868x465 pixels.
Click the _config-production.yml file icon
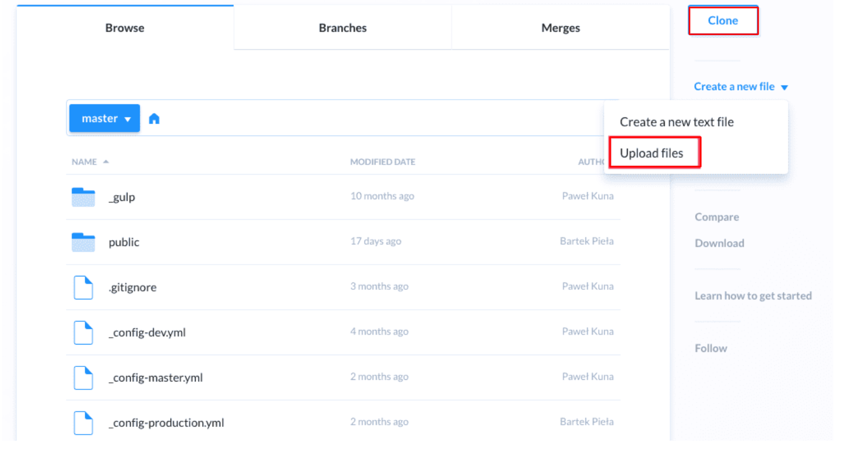83,423
